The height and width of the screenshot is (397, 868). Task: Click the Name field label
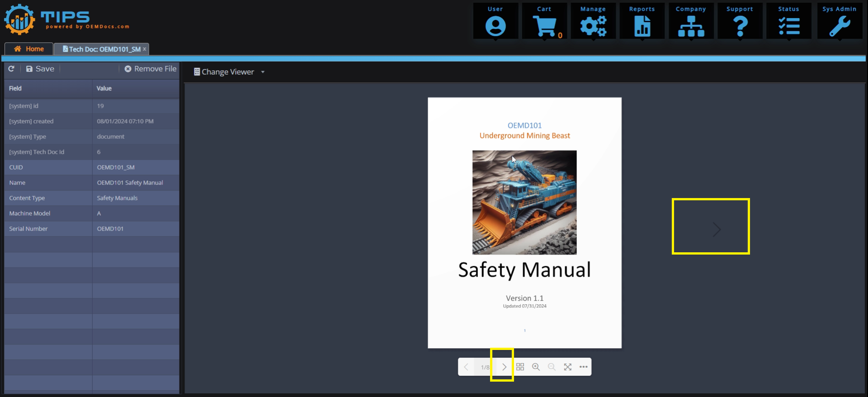(17, 183)
